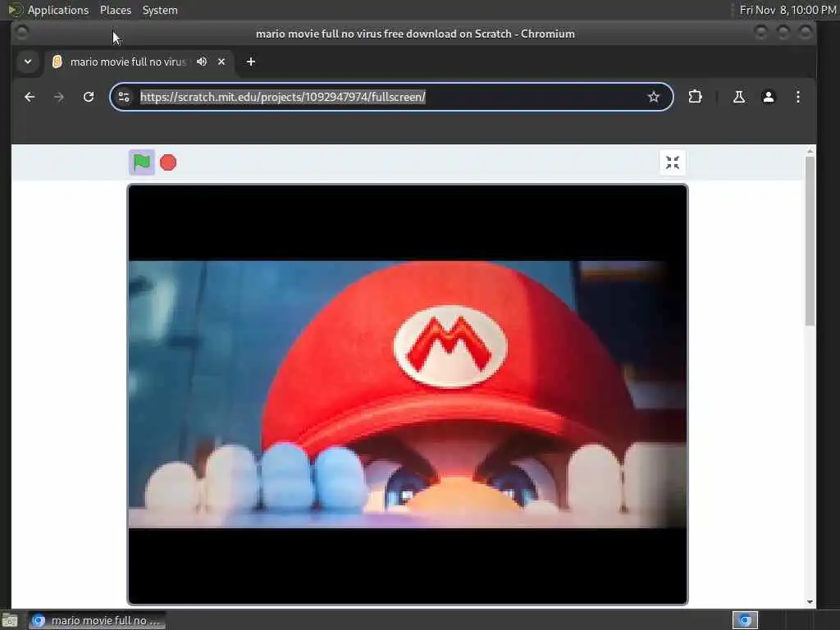Open a new tab with the plus button
Image resolution: width=840 pixels, height=630 pixels.
pos(251,62)
